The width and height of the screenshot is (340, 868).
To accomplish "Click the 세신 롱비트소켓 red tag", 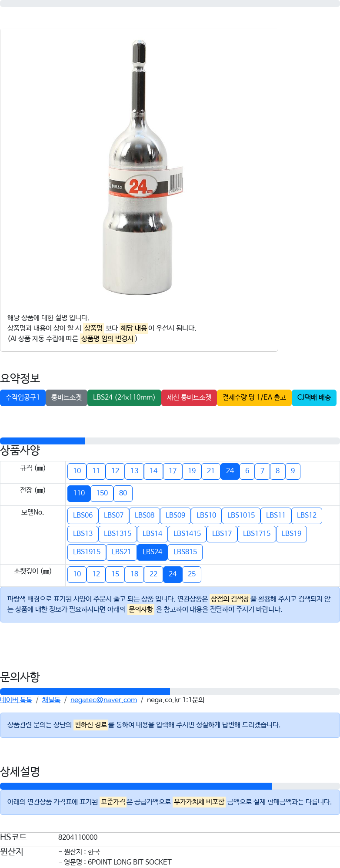I will pos(189,398).
